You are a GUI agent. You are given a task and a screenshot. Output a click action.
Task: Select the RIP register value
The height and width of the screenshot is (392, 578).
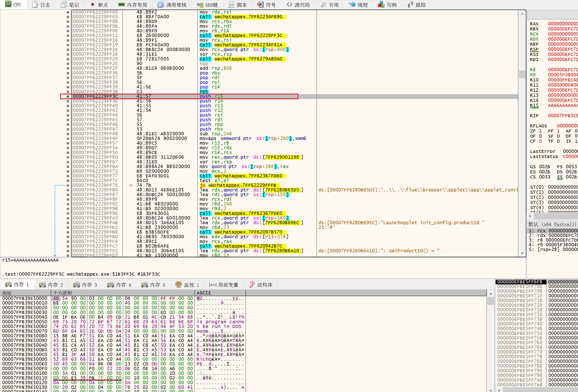point(563,116)
